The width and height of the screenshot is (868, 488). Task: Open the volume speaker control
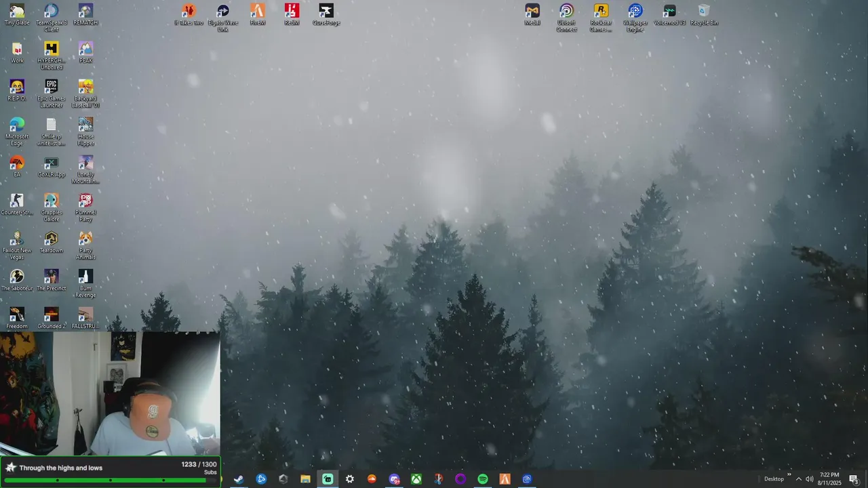(x=809, y=479)
